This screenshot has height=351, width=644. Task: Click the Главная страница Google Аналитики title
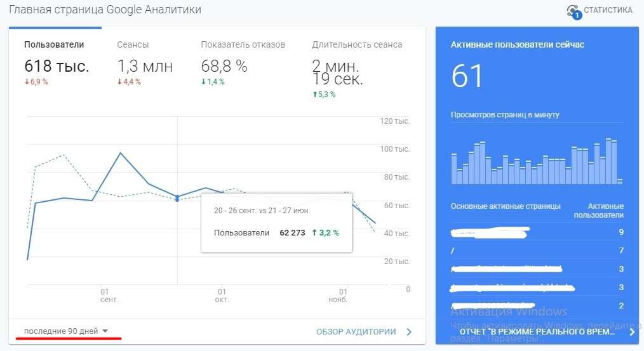tap(105, 10)
